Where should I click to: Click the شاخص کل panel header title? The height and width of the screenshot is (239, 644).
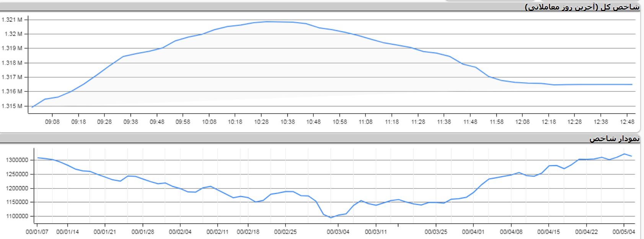(582, 7)
